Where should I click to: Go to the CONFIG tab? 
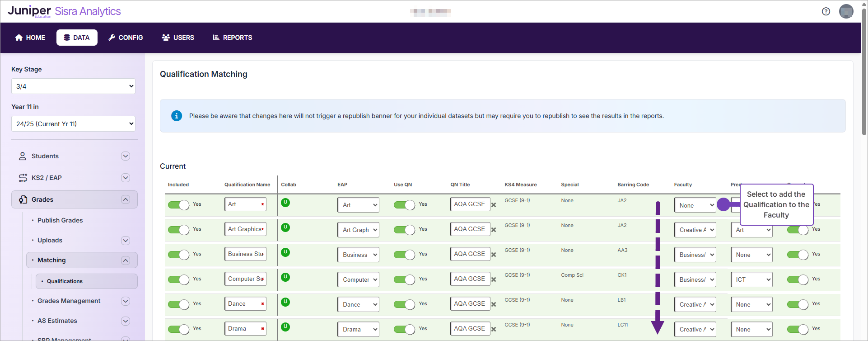tap(126, 38)
